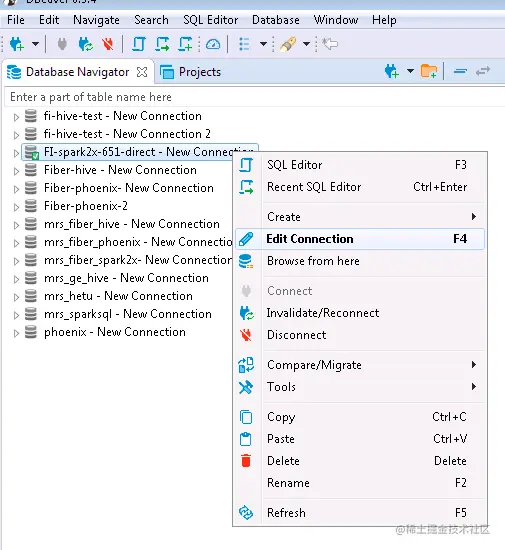Click the new folder icon in navigator
505x550 pixels.
[x=429, y=71]
